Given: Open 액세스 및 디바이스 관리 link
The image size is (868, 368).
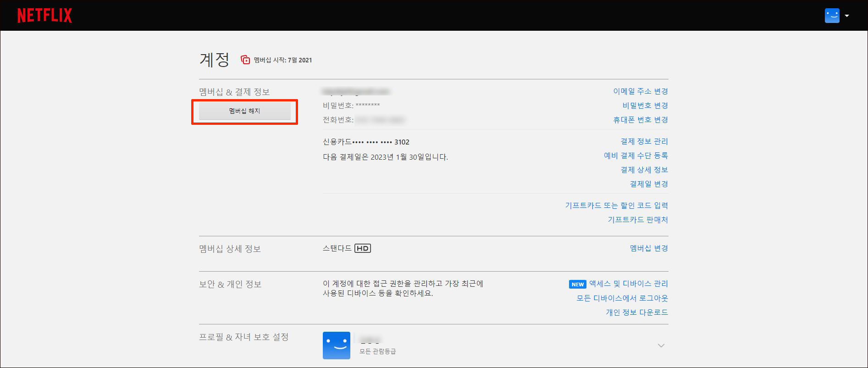Looking at the screenshot, I should [628, 284].
